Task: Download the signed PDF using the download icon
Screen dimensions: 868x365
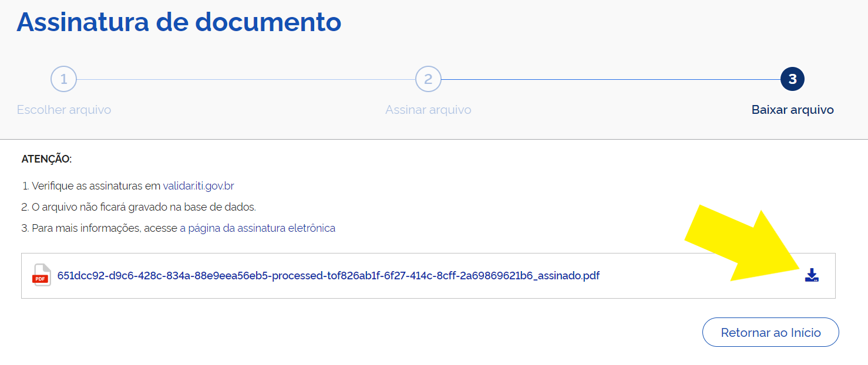Action: tap(812, 275)
